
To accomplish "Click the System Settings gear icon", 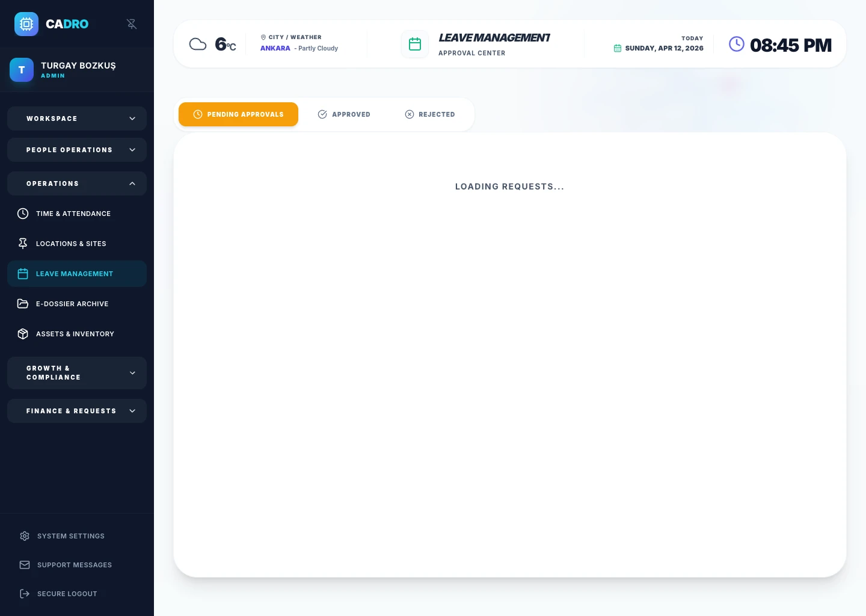I will coord(25,536).
